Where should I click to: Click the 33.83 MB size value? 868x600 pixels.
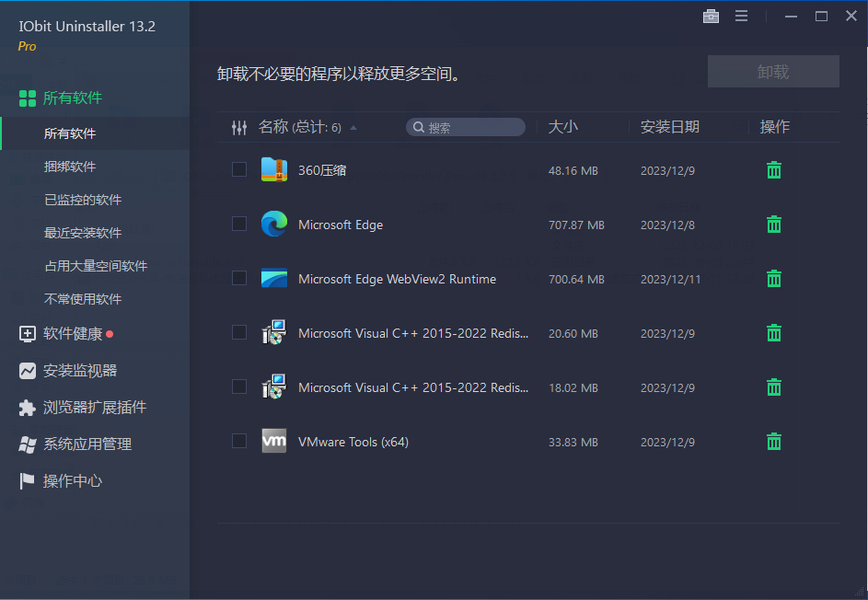coord(573,442)
